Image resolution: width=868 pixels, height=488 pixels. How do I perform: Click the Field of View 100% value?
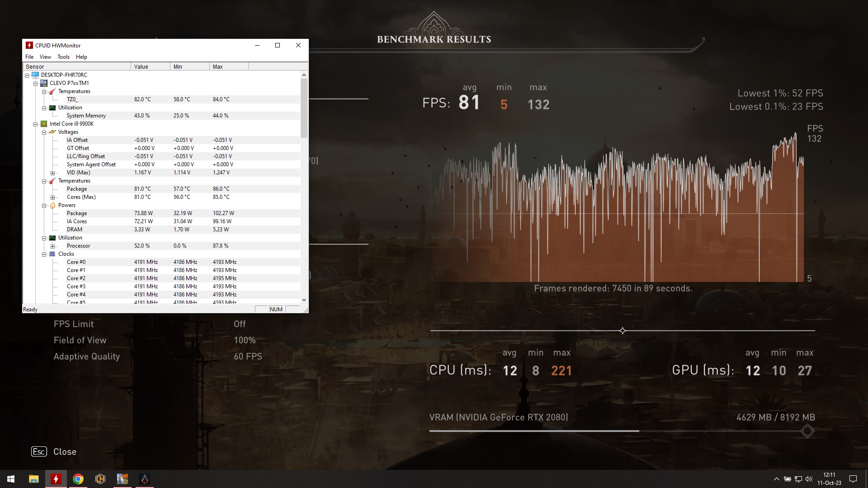(x=245, y=340)
